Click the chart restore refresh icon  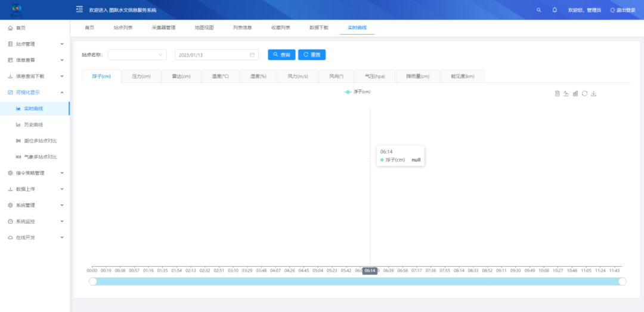(x=584, y=94)
